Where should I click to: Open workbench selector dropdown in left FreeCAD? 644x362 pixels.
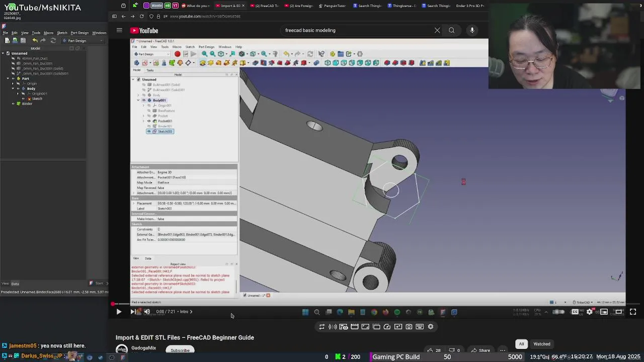(83, 41)
